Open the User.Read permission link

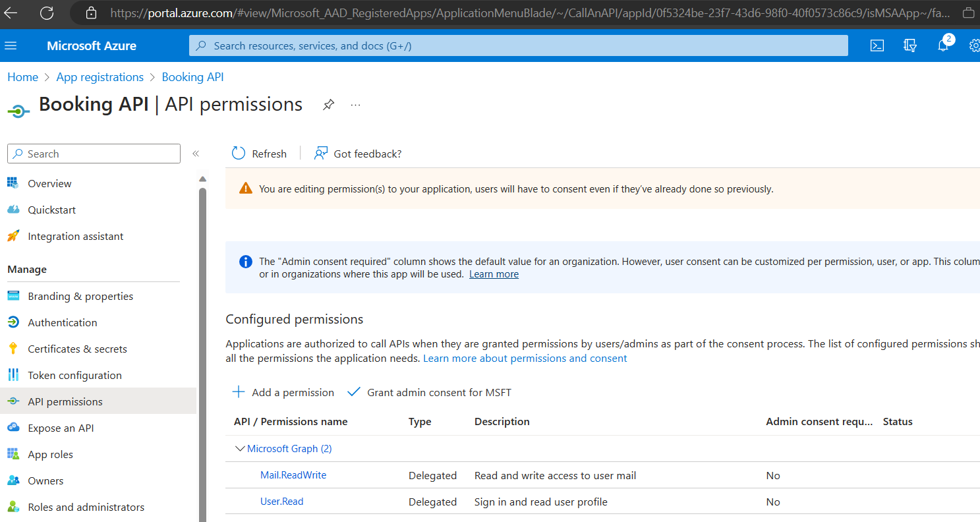pos(282,501)
